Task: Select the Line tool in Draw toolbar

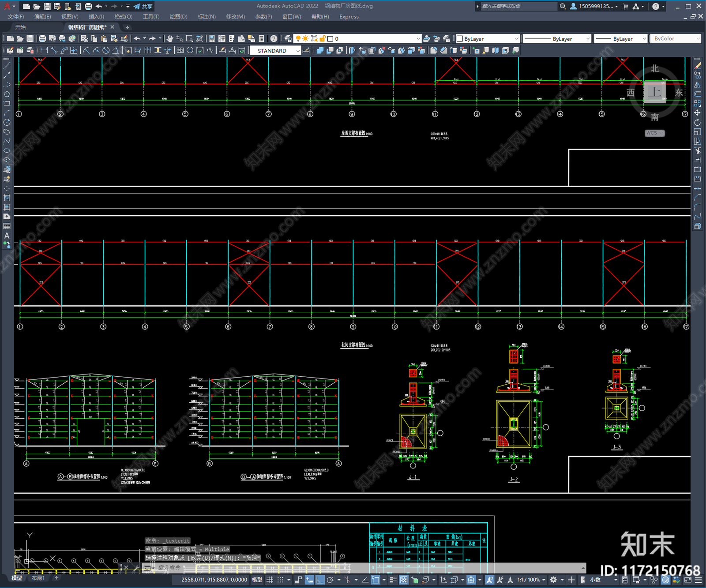Action: pyautogui.click(x=7, y=65)
